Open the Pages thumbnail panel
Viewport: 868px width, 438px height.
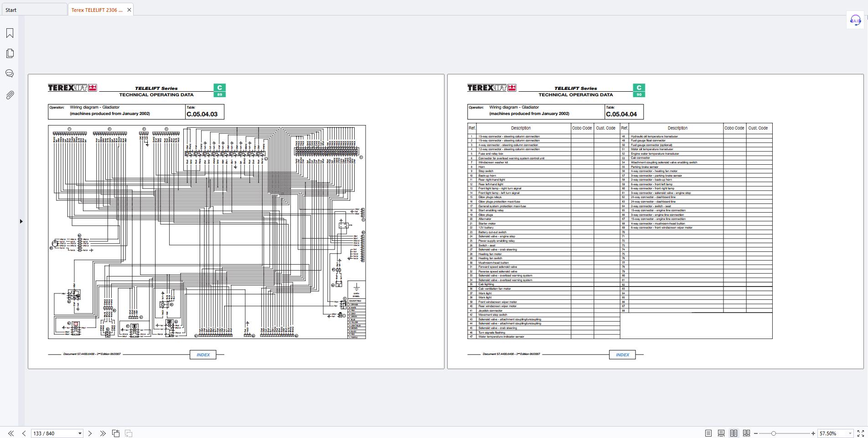click(x=10, y=53)
